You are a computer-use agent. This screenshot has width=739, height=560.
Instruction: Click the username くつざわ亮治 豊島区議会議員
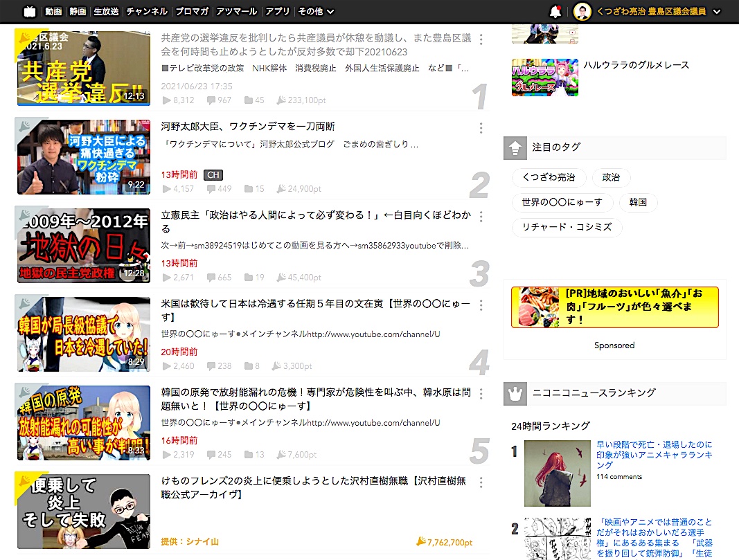(x=651, y=11)
